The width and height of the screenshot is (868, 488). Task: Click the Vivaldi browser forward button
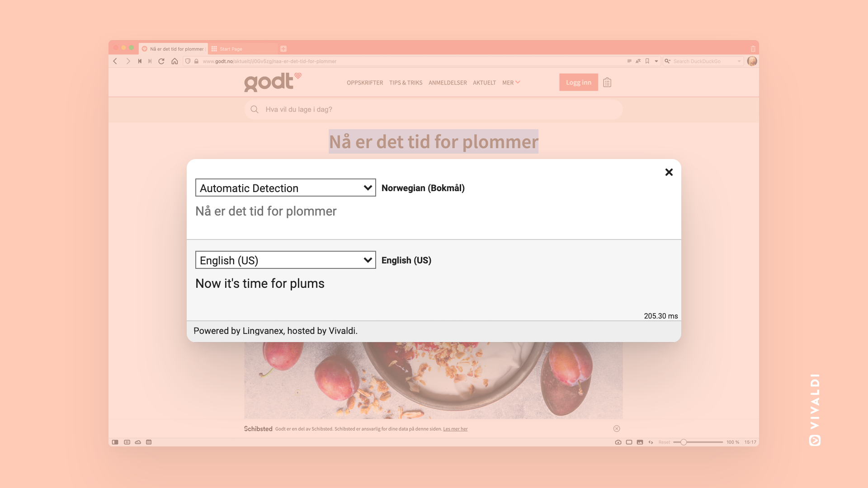point(127,61)
